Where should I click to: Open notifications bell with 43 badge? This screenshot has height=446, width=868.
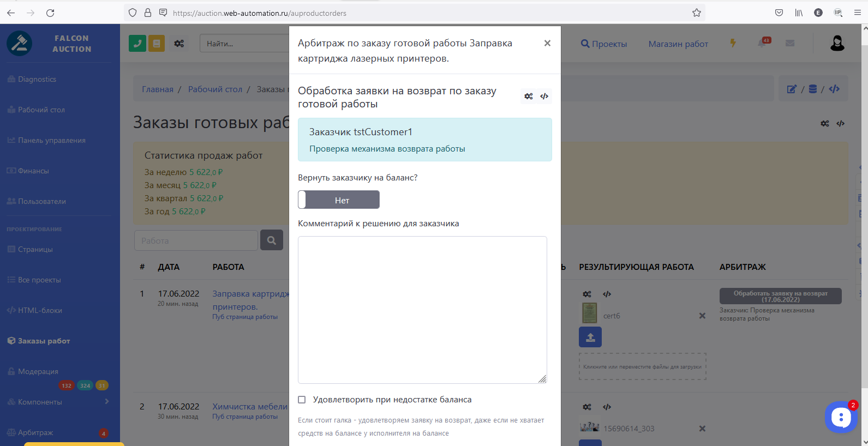click(x=762, y=44)
